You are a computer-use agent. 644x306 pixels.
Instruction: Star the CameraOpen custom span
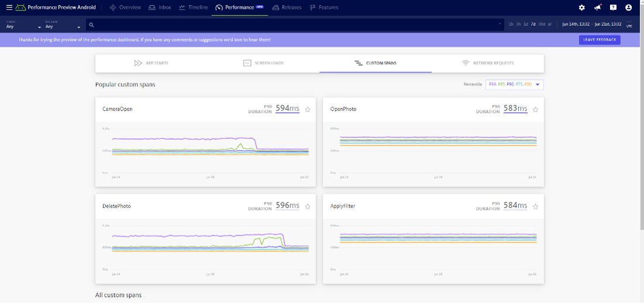(x=307, y=109)
